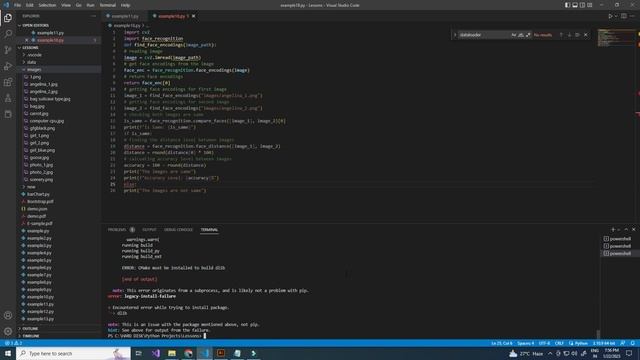640x360 pixels.
Task: Maximize the terminal panel size
Action: point(626,230)
